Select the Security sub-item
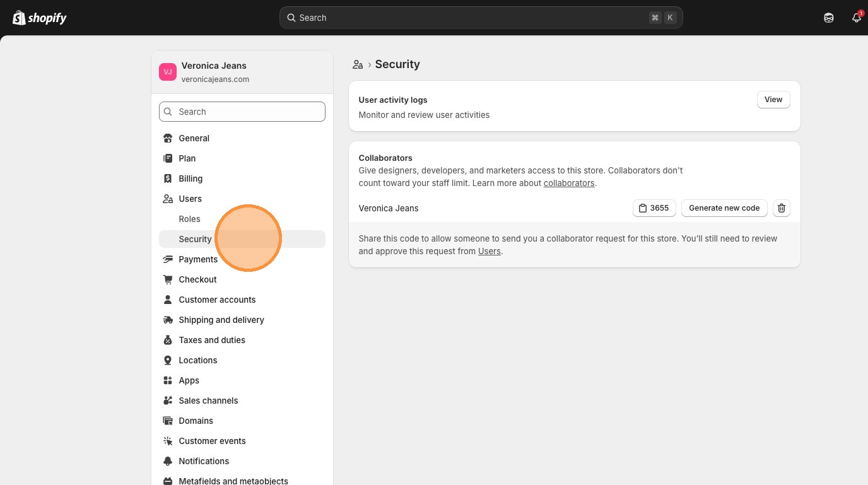This screenshot has width=868, height=485. point(242,239)
